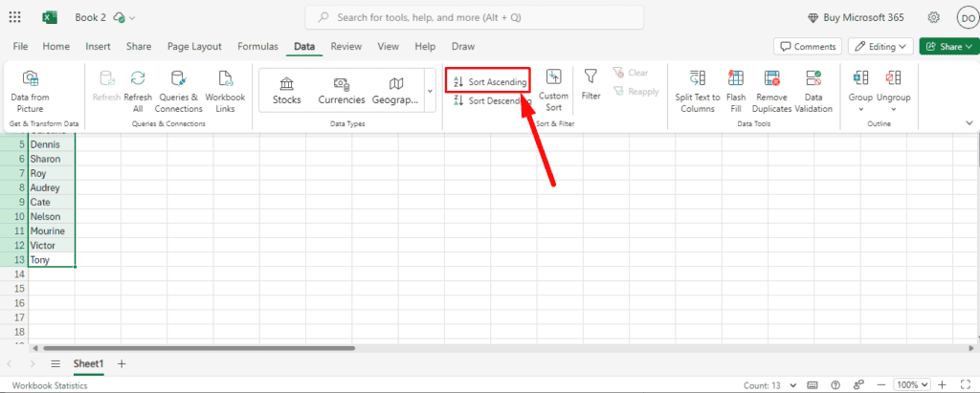Open Data Validation
The image size is (980, 393).
click(813, 91)
